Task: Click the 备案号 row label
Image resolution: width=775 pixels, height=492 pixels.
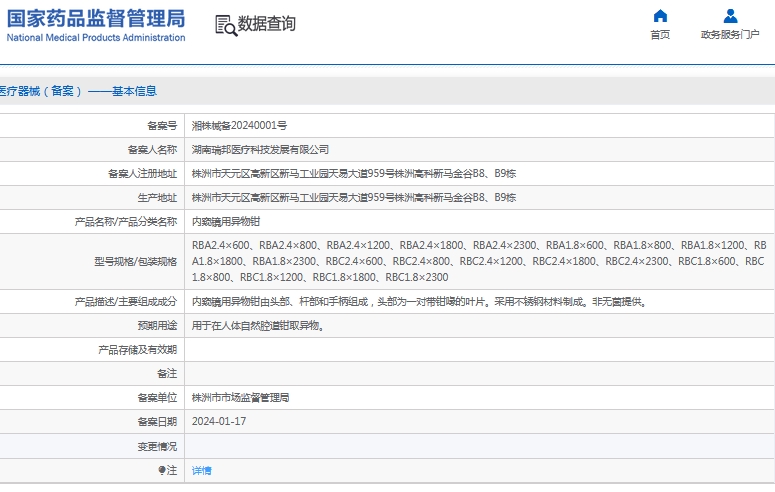Action: [162, 126]
